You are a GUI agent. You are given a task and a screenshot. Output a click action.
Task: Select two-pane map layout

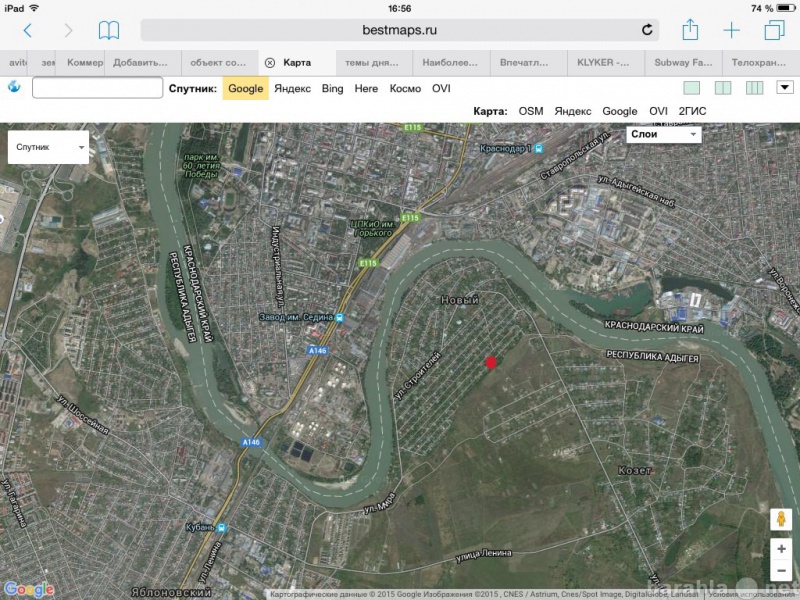(x=723, y=88)
